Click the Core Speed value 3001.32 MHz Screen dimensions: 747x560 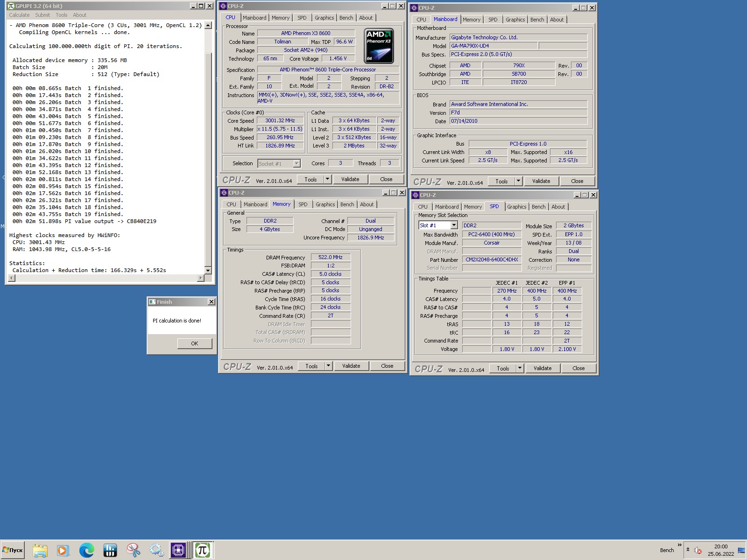tap(280, 120)
